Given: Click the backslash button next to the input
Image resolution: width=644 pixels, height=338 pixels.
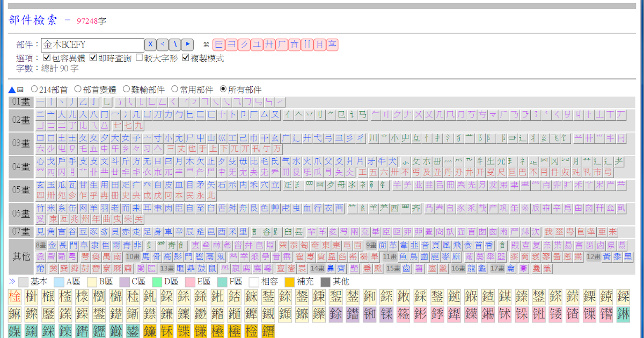Looking at the screenshot, I should click(x=175, y=45).
